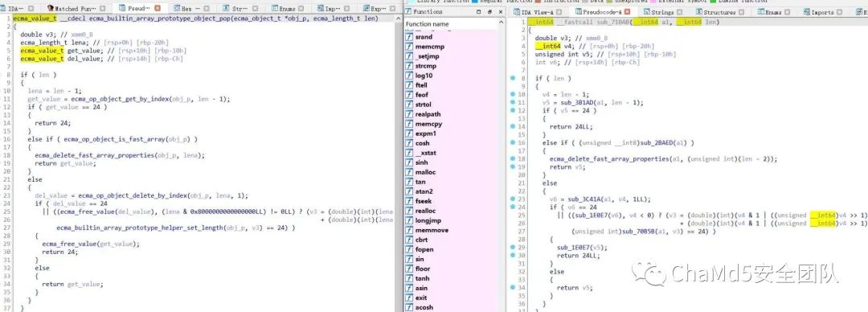
Task: Close the Pseud… tab in left window
Action: pyautogui.click(x=158, y=8)
